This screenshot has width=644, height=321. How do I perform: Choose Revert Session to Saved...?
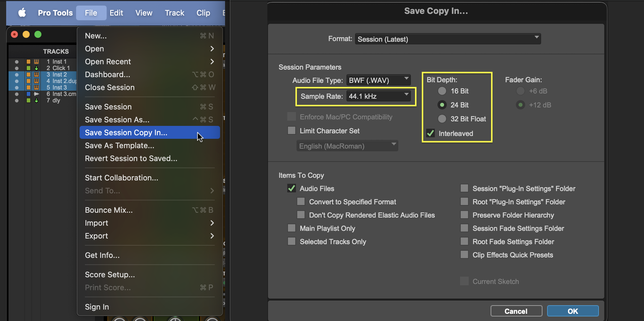click(150, 158)
